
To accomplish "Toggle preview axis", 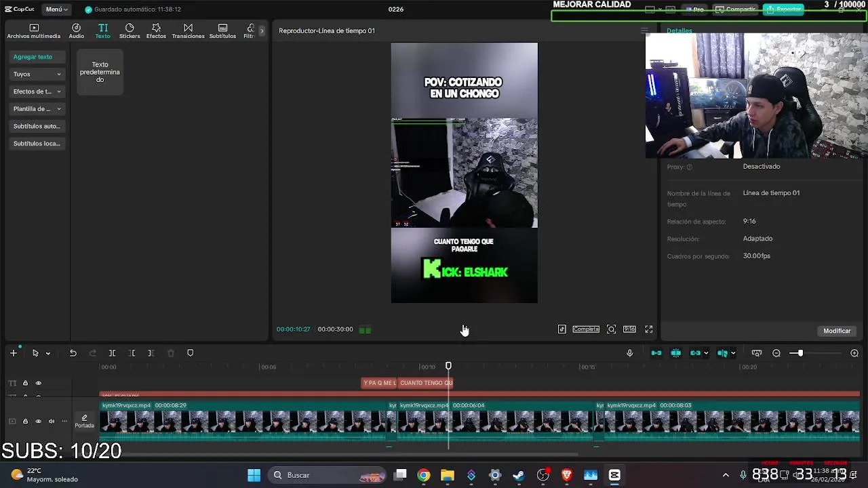I will tap(722, 353).
